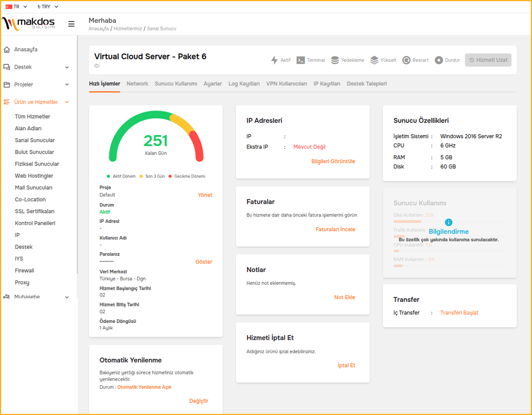Click the Restart server icon
The width and height of the screenshot is (532, 415).
(406, 60)
